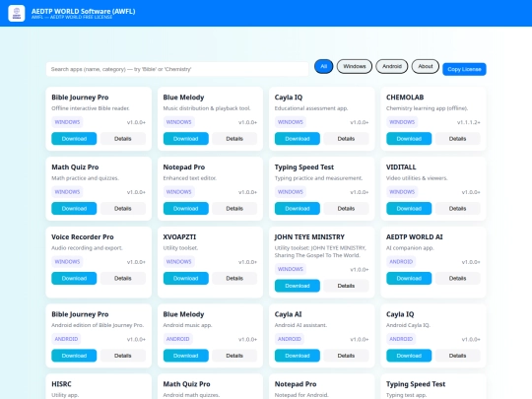Screen dimensions: 532x399
Task: Click the ANDROID tag on AEDTP WORLD AI
Action: pos(401,262)
